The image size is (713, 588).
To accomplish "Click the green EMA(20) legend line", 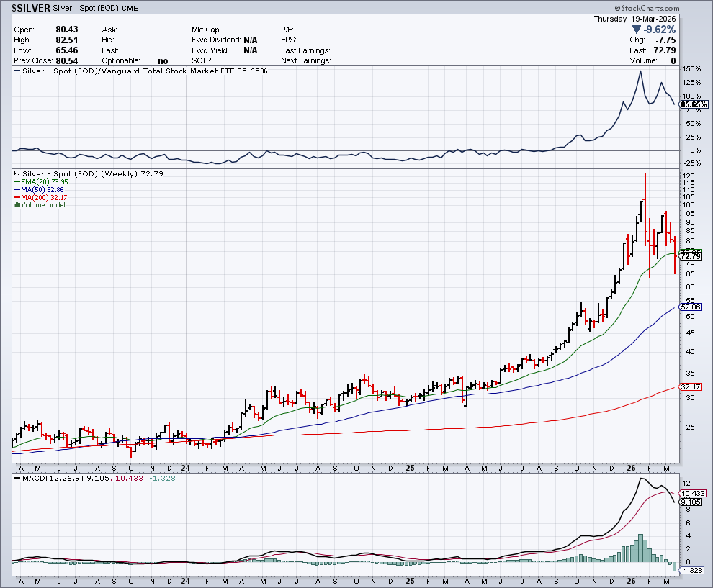I will [17, 182].
